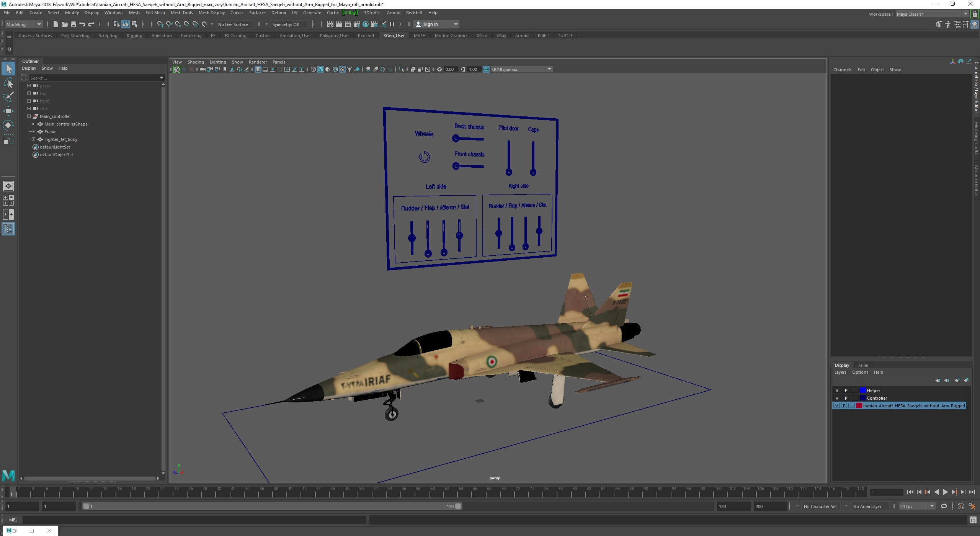
Task: Click Anim tab in Channel Box
Action: coord(863,365)
